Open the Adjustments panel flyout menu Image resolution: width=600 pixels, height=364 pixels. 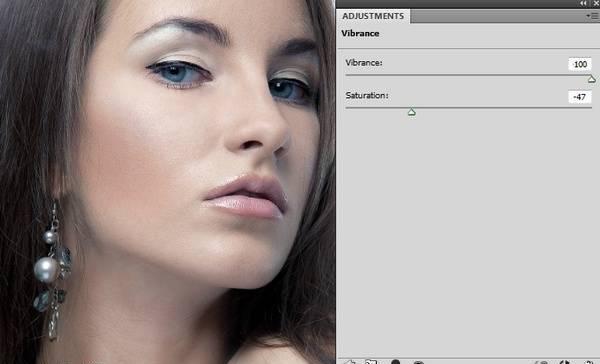pyautogui.click(x=592, y=16)
